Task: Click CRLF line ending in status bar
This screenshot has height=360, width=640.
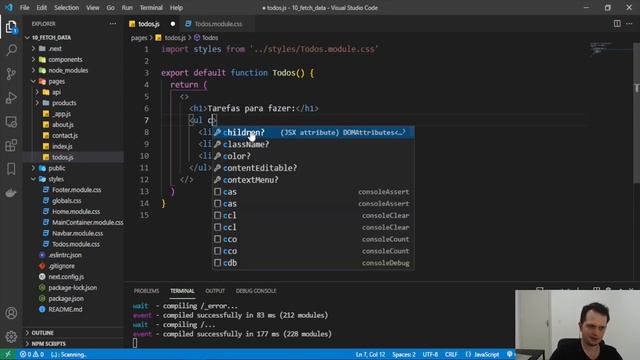Action: coord(451,354)
